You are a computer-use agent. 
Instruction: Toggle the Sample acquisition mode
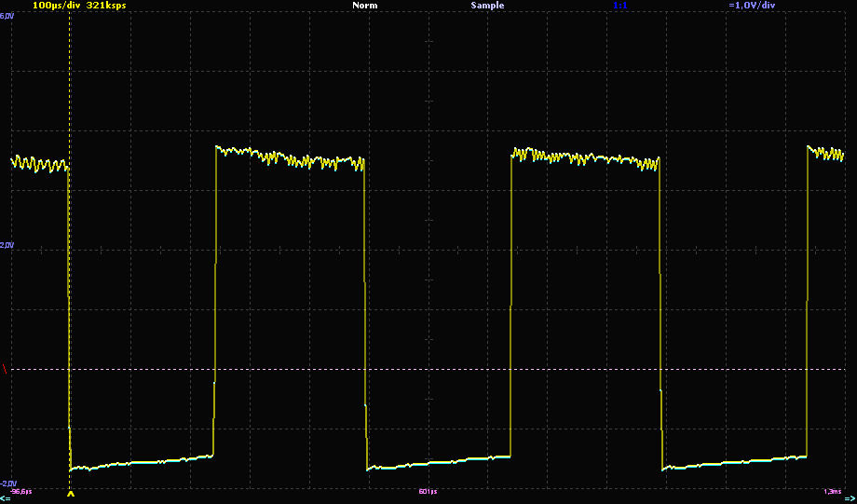pos(486,6)
